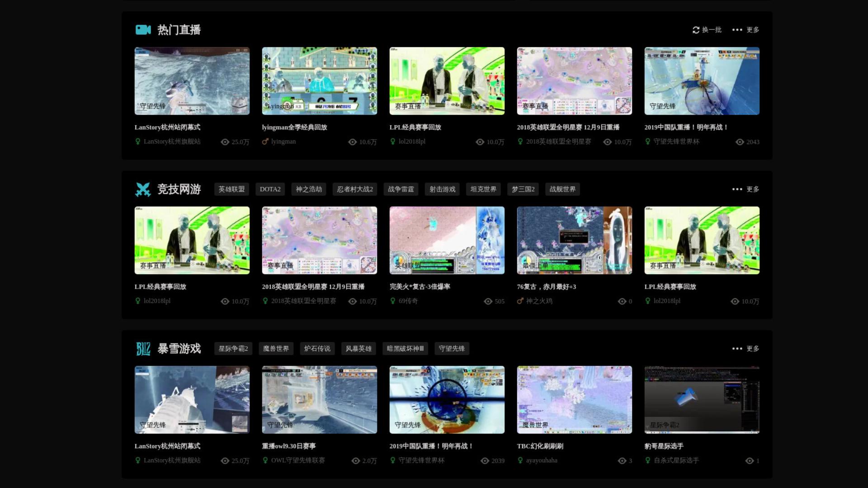Click the 竞技网游 section heading
868x488 pixels.
[x=179, y=189]
